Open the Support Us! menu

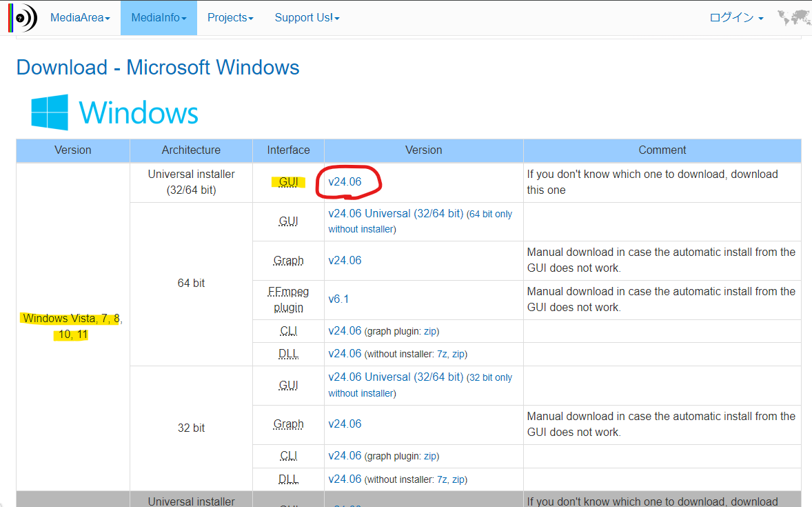tap(307, 18)
